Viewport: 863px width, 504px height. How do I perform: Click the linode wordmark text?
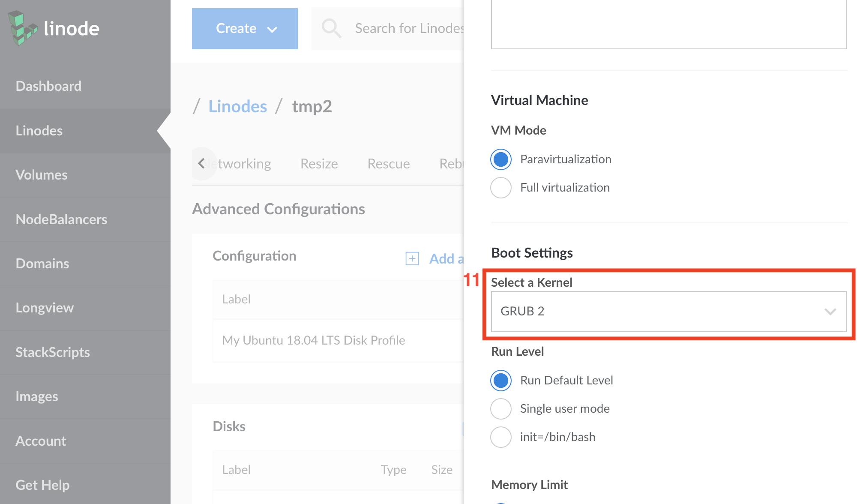coord(72,28)
